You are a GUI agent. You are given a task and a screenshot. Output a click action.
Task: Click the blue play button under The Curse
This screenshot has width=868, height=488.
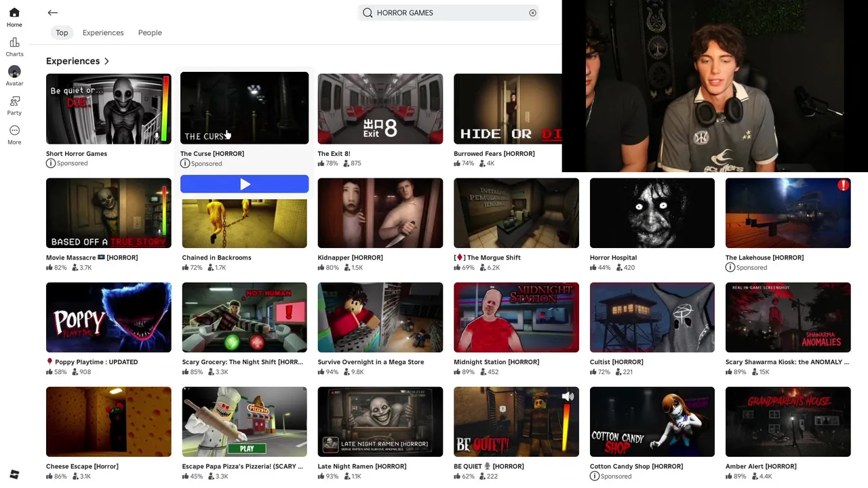[244, 184]
